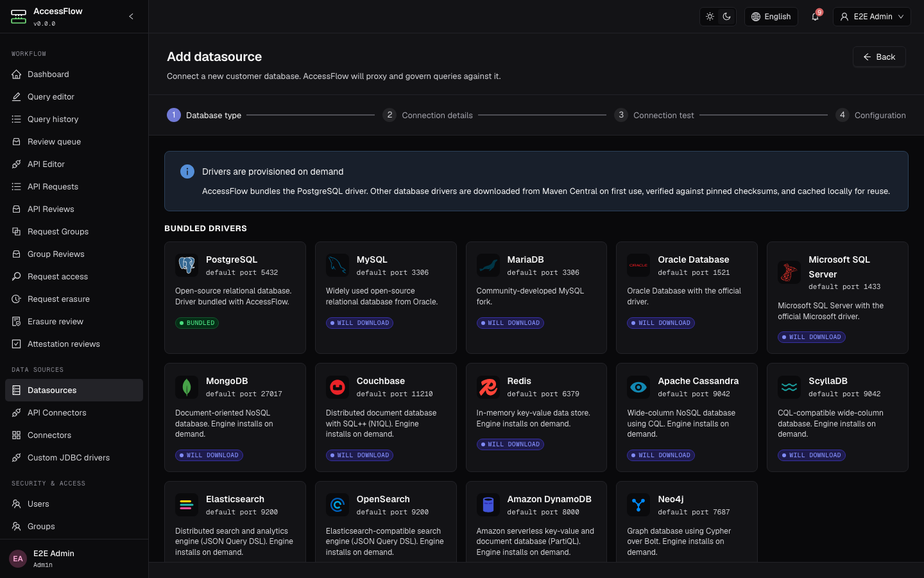This screenshot has width=924, height=578.
Task: Choose the MongoDB leaf icon
Action: coord(187,387)
